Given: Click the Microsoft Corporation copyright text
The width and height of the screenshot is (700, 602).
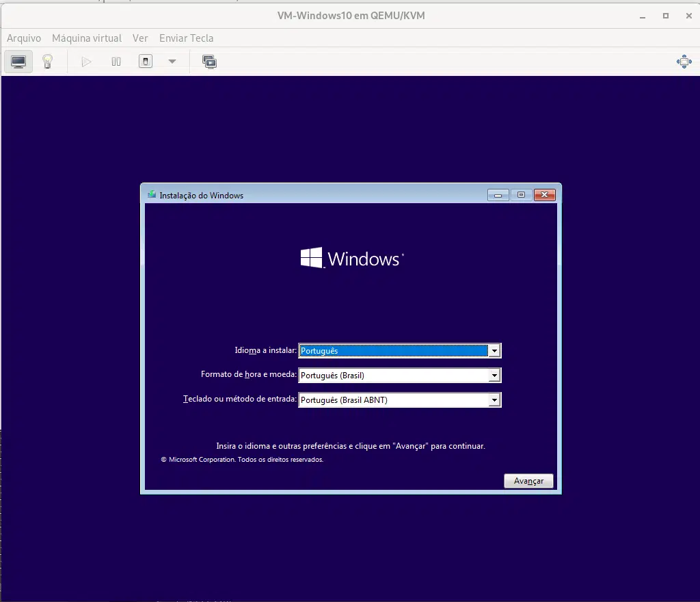Looking at the screenshot, I should click(x=242, y=460).
